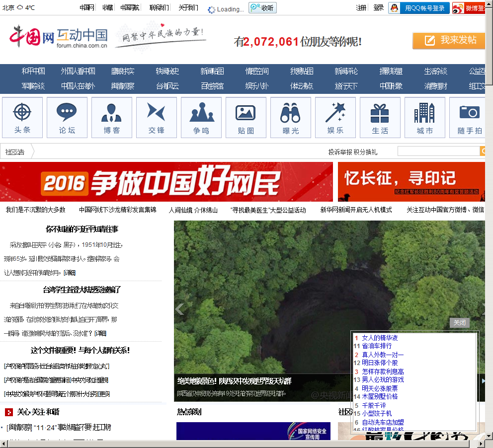Click 我们是不沉默的大多数 link
This screenshot has width=493, height=448.
click(x=35, y=210)
